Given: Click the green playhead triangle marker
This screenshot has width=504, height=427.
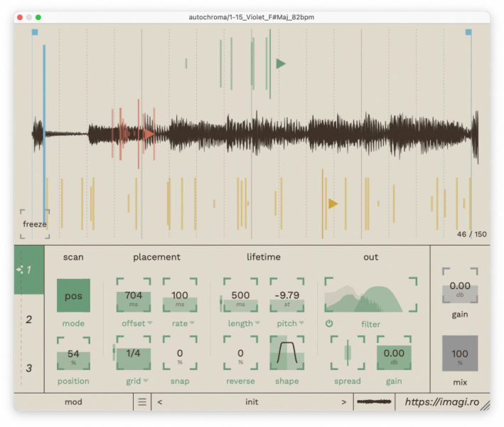Looking at the screenshot, I should (x=281, y=64).
